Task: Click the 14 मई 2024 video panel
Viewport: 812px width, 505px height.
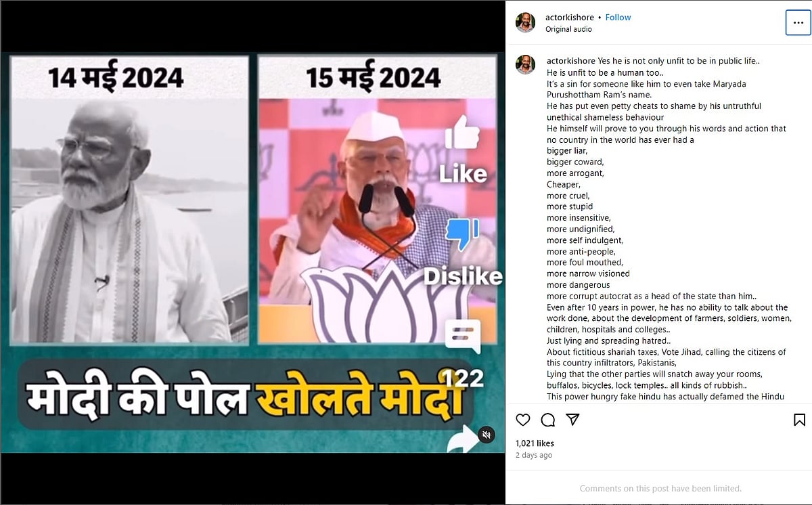Action: coord(130,200)
